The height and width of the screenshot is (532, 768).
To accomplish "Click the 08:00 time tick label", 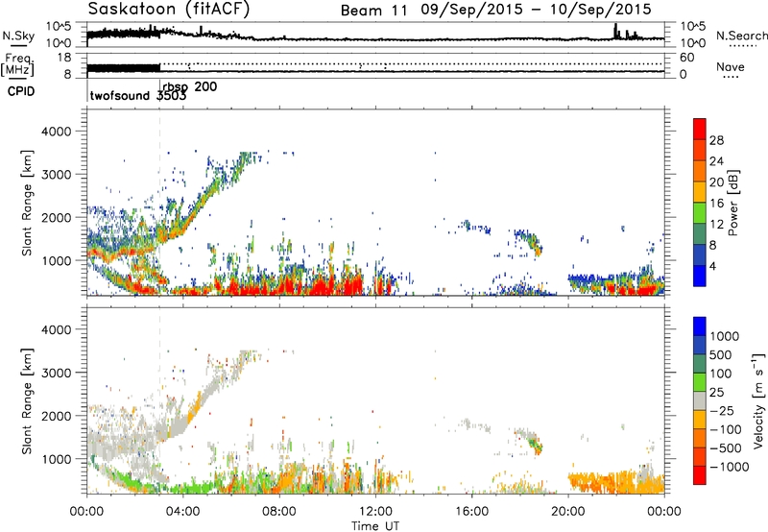I will point(279,512).
